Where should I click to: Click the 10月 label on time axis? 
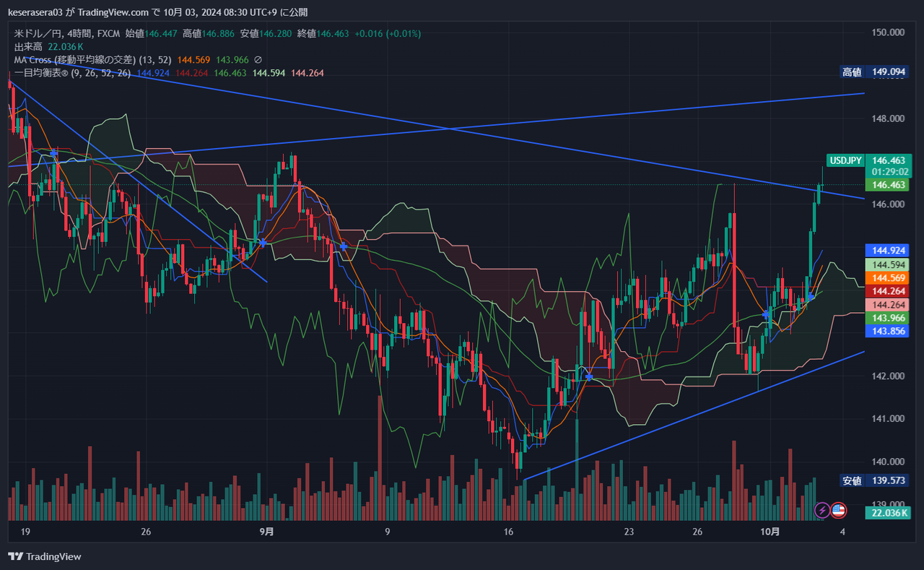pos(771,532)
